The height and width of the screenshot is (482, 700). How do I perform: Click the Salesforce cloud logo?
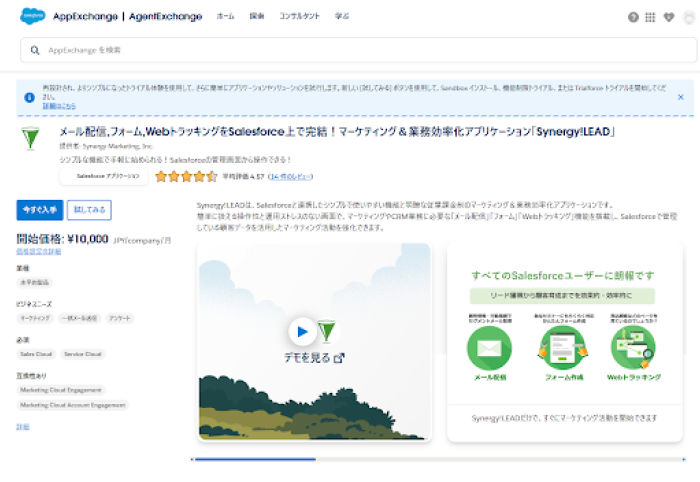[x=33, y=16]
